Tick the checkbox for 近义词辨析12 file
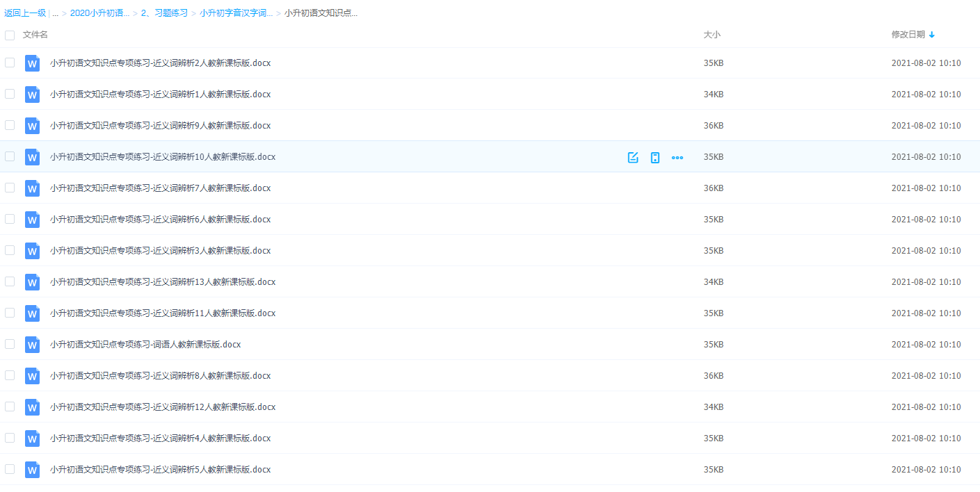 (x=10, y=407)
